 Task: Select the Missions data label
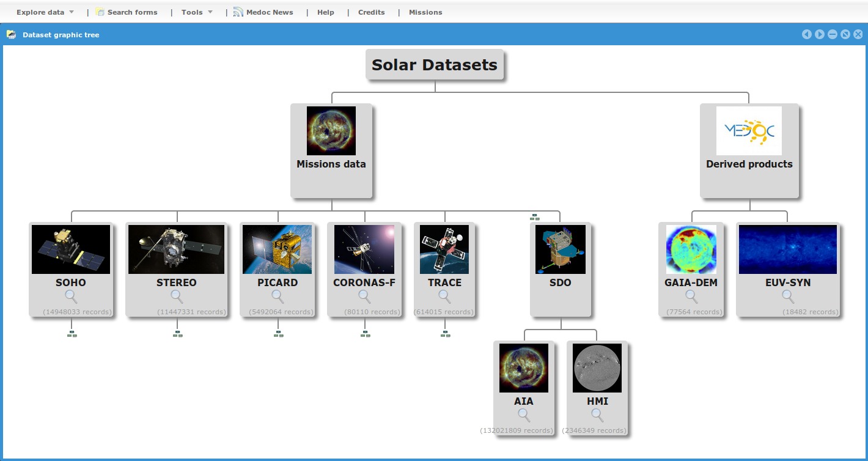coord(331,164)
